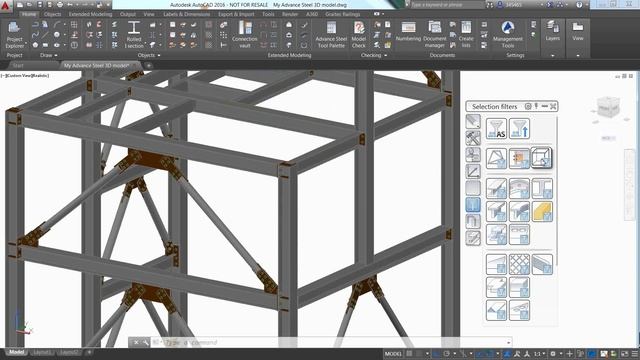Viewport: 640px width, 360px height.
Task: Switch to the Start file tab
Action: (18, 65)
